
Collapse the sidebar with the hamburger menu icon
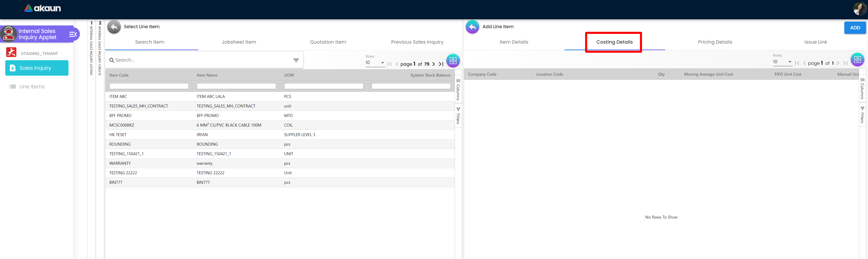tap(73, 34)
